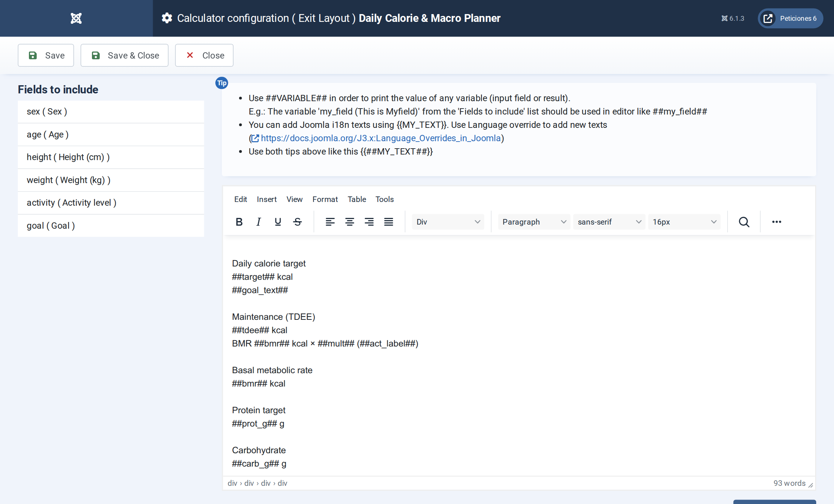Click the Save button
Screen dimensions: 834x504
click(x=46, y=55)
